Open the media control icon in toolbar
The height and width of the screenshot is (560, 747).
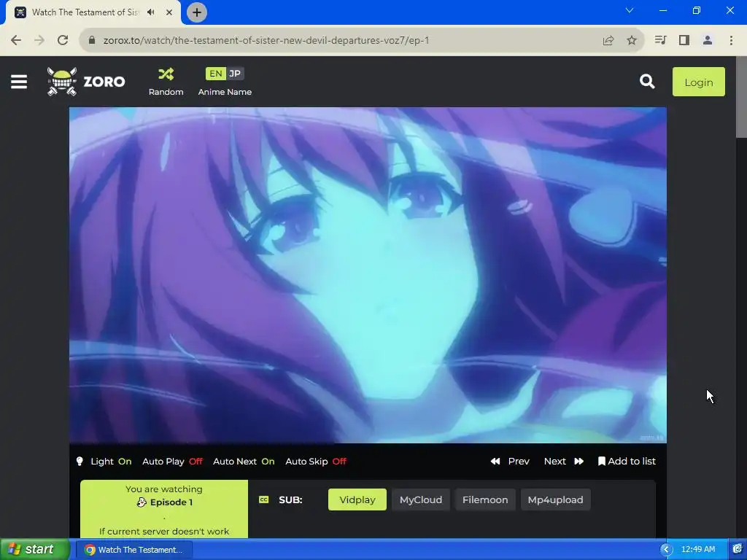coord(660,41)
